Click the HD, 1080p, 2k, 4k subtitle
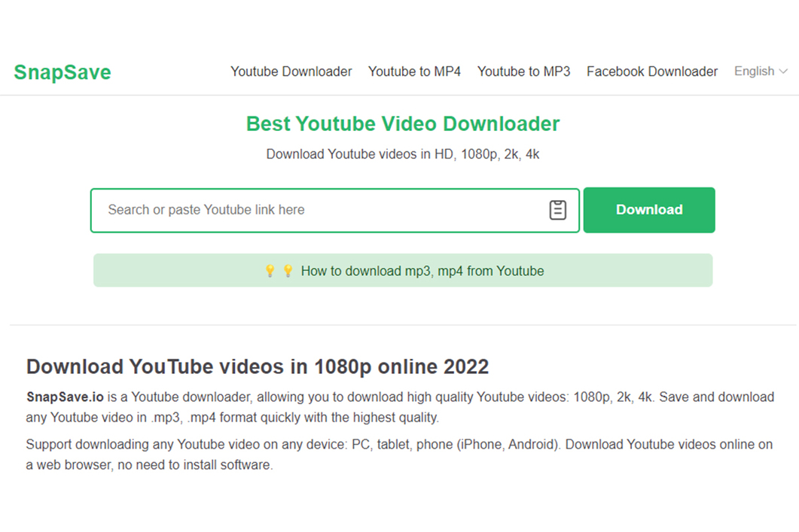Image resolution: width=799 pixels, height=532 pixels. point(403,154)
